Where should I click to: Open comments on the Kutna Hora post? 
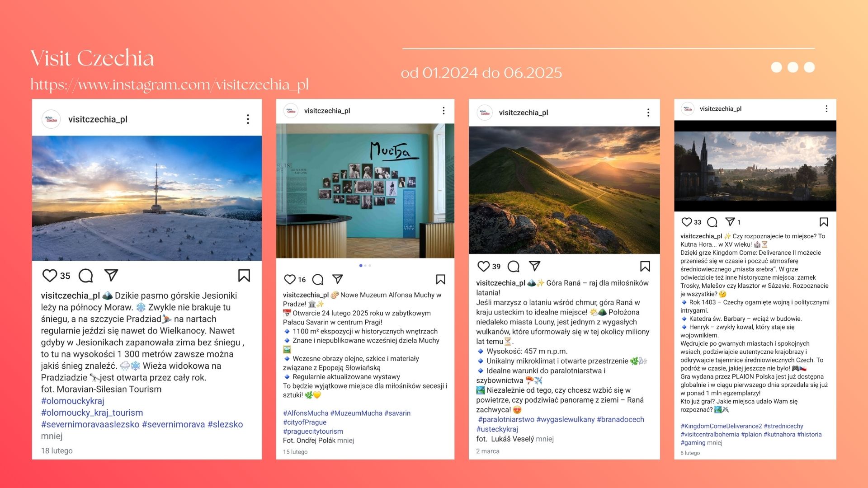pyautogui.click(x=712, y=222)
